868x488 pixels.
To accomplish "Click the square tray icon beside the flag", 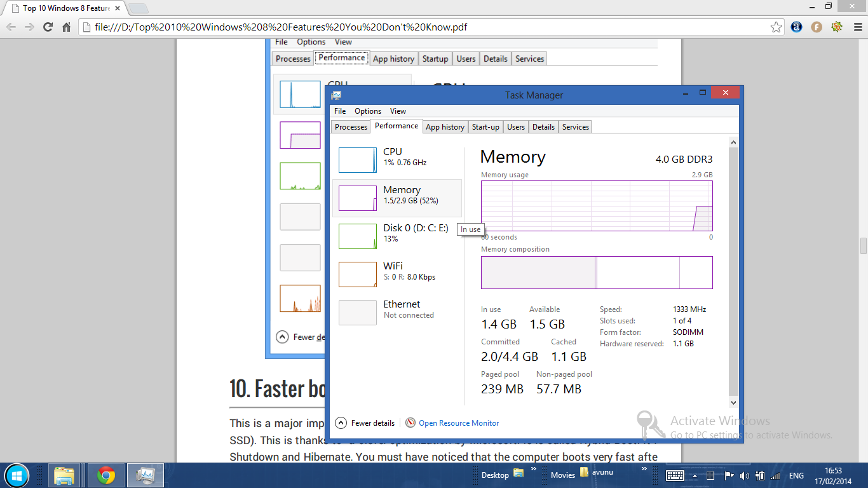I will (710, 475).
